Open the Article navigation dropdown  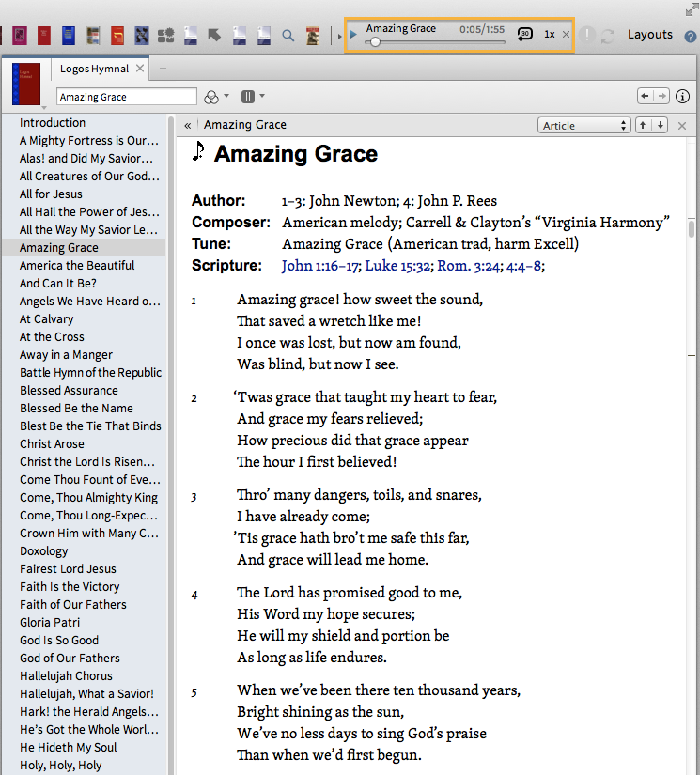point(584,126)
